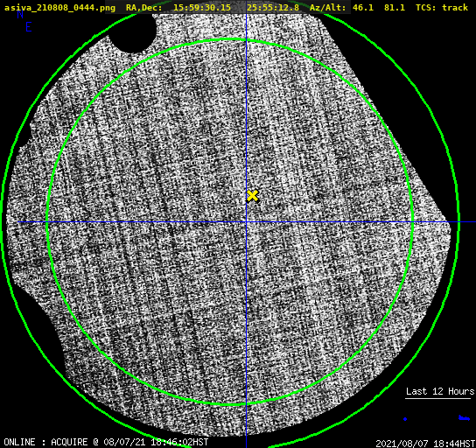Click the Dec value 25:55:12.8
Screen dimensions: 476x448
coord(273,7)
